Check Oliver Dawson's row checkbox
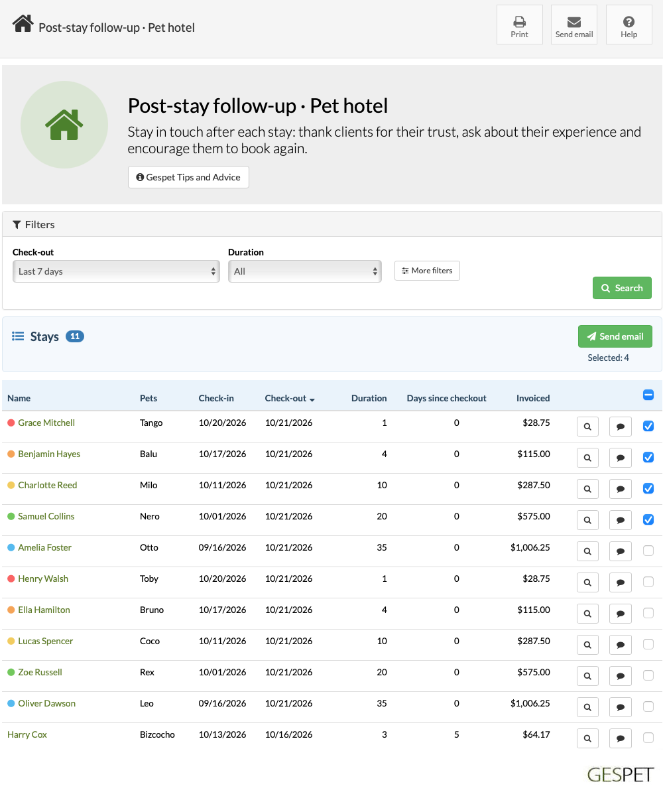Image resolution: width=663 pixels, height=812 pixels. (648, 707)
